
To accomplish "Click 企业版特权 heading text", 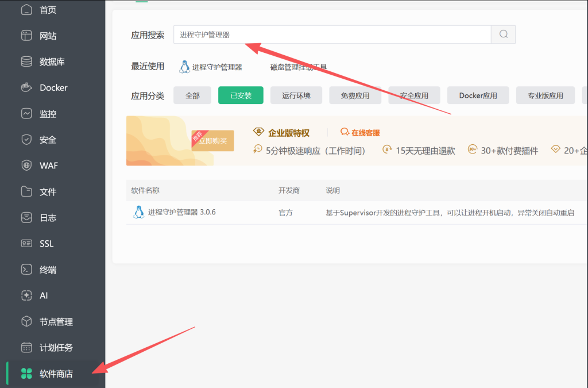I will tap(289, 132).
